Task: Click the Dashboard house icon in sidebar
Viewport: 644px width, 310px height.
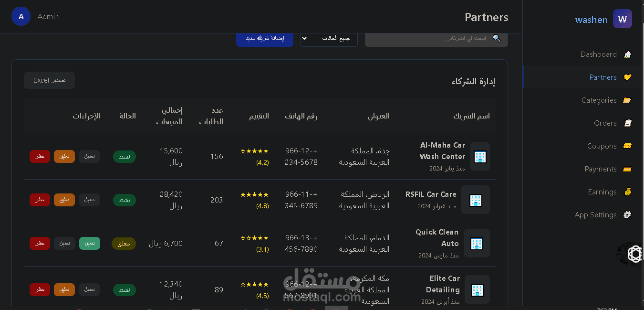Action: coord(627,54)
